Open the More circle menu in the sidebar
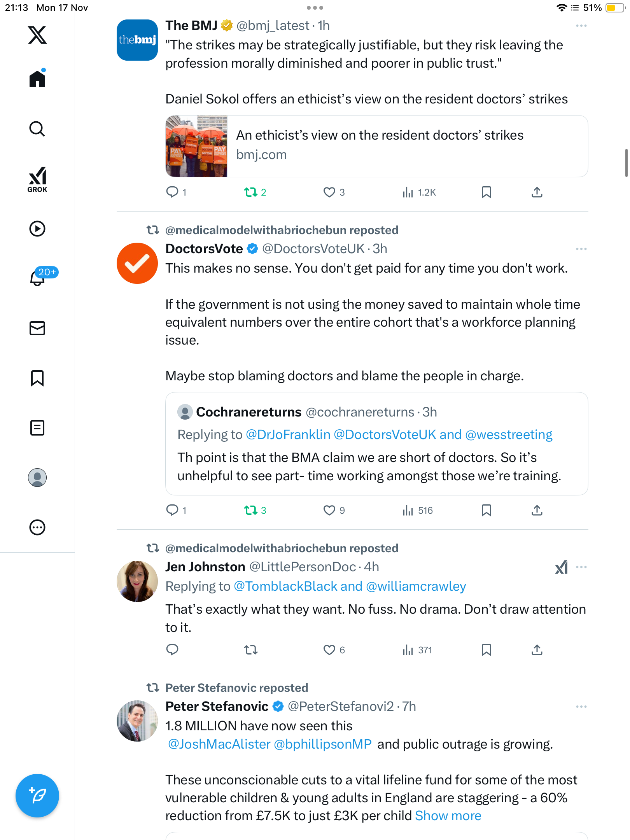The width and height of the screenshot is (630, 840). (37, 527)
